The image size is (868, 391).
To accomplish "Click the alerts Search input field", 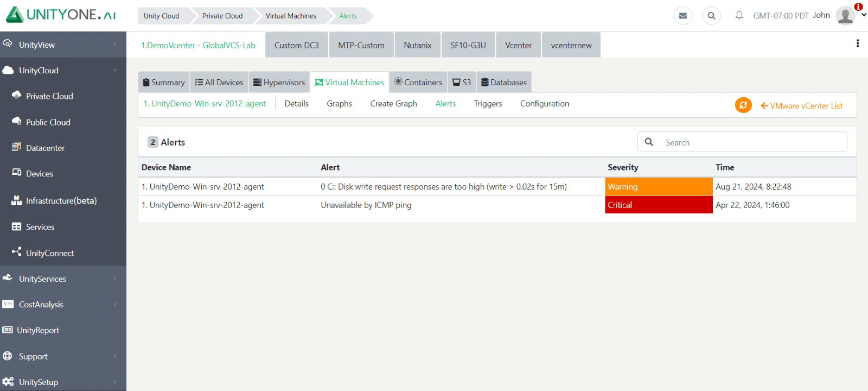I will point(742,142).
